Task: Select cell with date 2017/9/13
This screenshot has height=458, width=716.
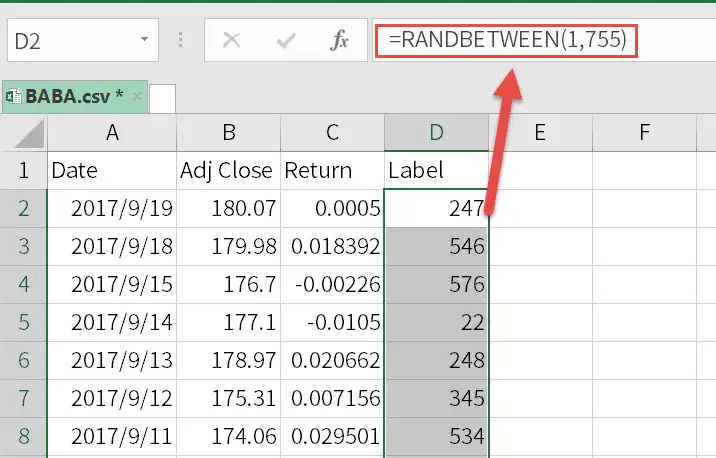Action: click(112, 360)
